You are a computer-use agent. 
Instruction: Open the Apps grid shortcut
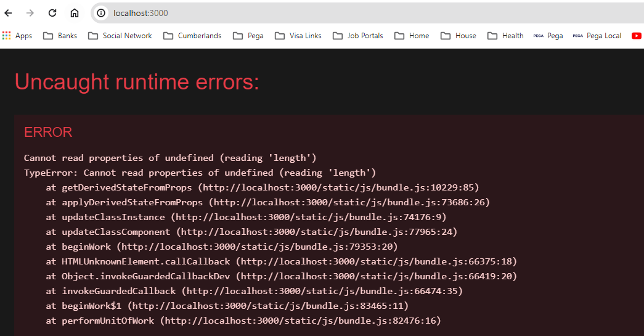click(17, 36)
